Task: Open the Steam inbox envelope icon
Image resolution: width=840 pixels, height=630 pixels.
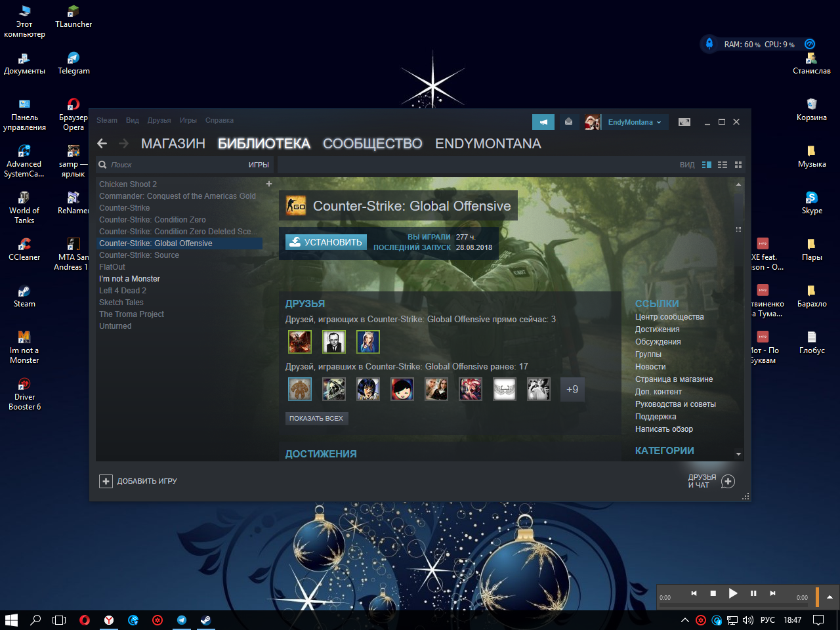Action: pos(568,122)
